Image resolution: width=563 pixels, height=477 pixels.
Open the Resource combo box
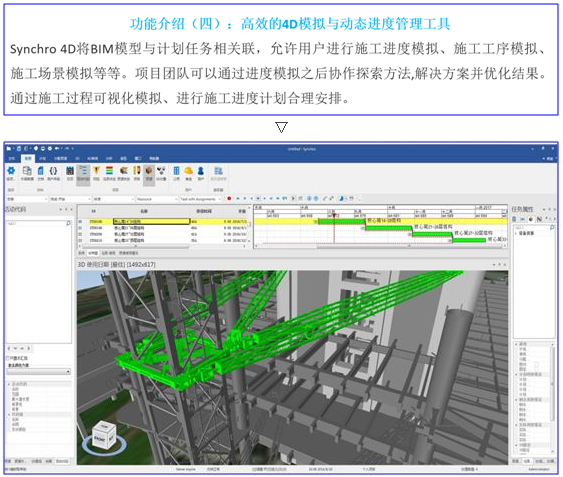click(157, 199)
